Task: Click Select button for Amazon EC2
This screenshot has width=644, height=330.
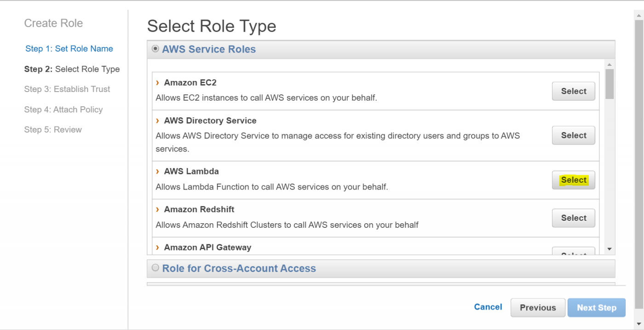Action: coord(574,91)
